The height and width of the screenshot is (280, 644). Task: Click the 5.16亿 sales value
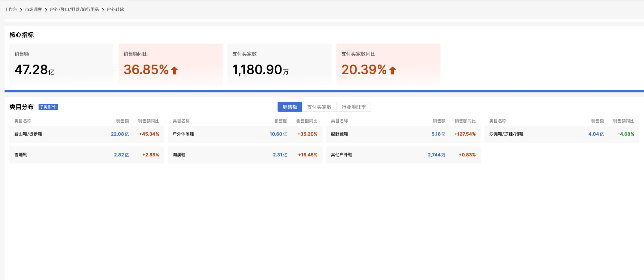(x=439, y=134)
